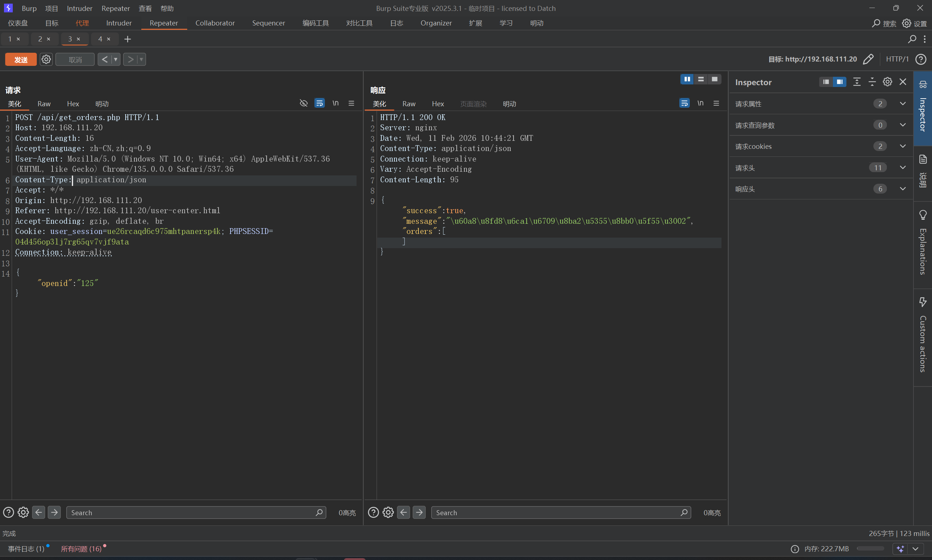The image size is (932, 560).
Task: Toggle non-printable characters (\n) in request pane
Action: pos(335,103)
